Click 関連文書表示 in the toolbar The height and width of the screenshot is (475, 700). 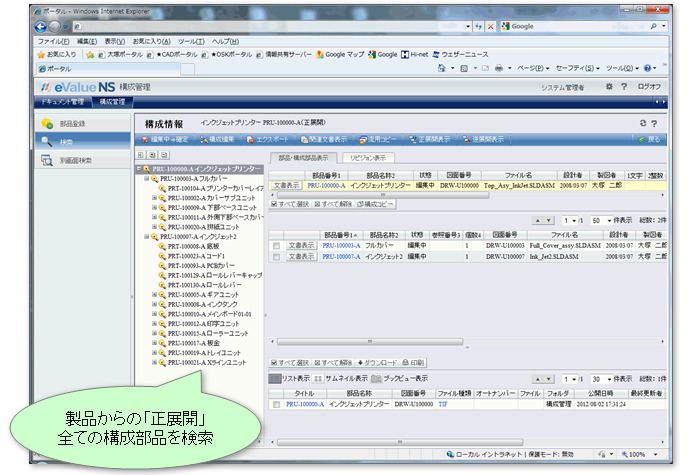pos(324,140)
